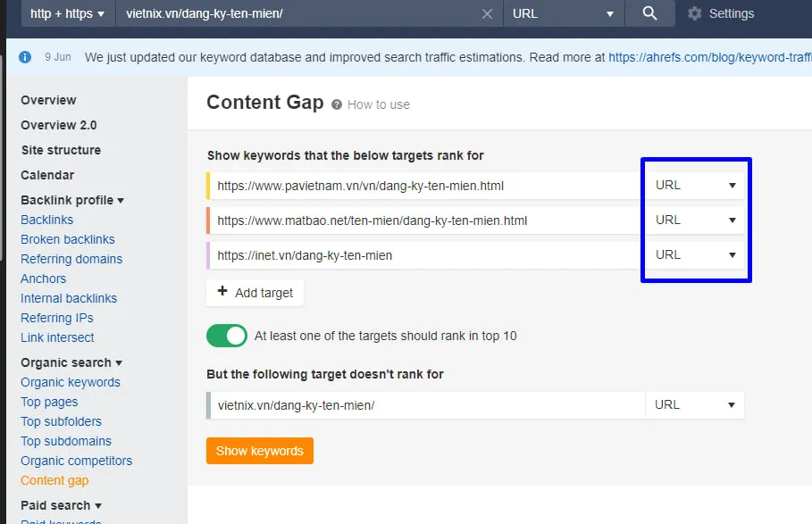
Task: Go to Site structure
Action: click(x=61, y=150)
